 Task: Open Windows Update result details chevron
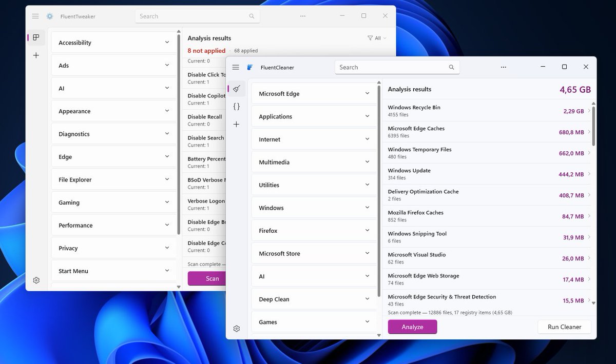pos(589,174)
